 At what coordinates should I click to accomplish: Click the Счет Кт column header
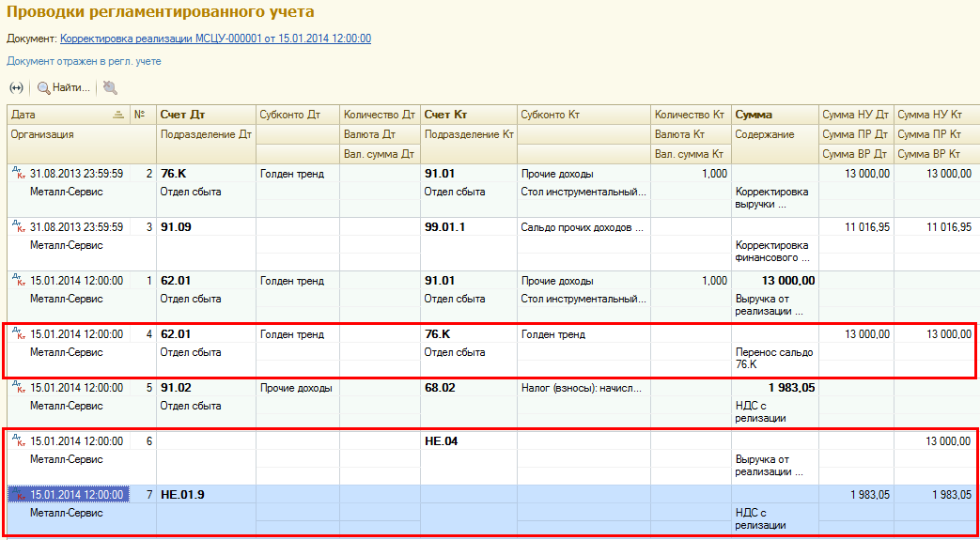[469, 115]
